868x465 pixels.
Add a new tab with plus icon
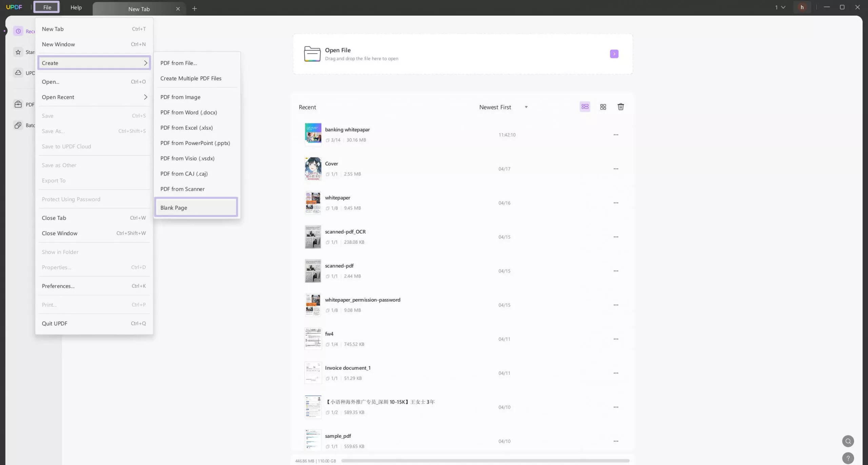[194, 8]
